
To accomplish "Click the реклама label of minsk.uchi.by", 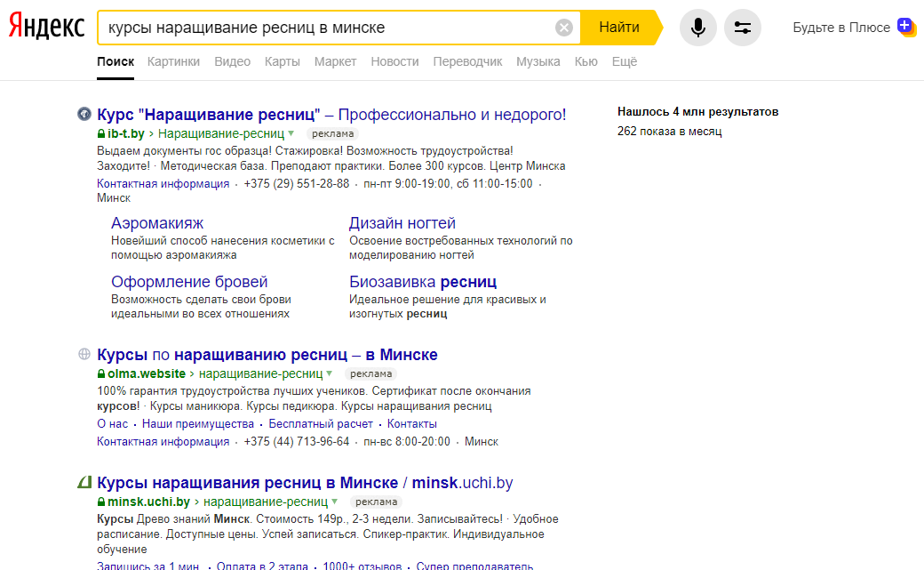I will tap(376, 502).
